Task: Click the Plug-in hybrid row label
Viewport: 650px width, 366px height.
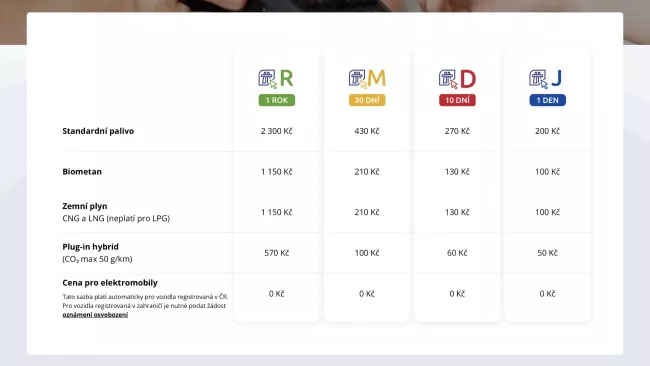Action: point(90,247)
